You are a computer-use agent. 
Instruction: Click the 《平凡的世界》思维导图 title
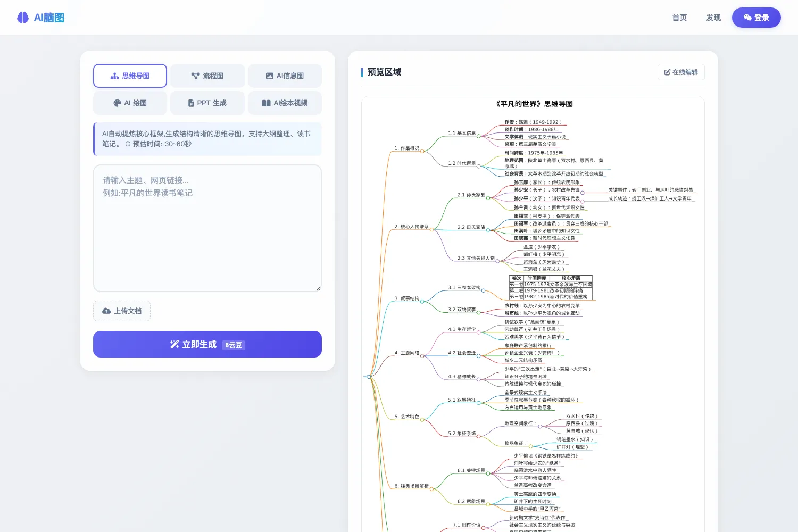pos(534,104)
